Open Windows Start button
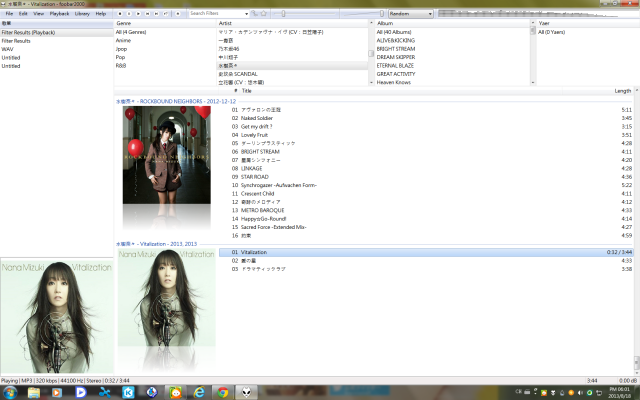 point(10,393)
